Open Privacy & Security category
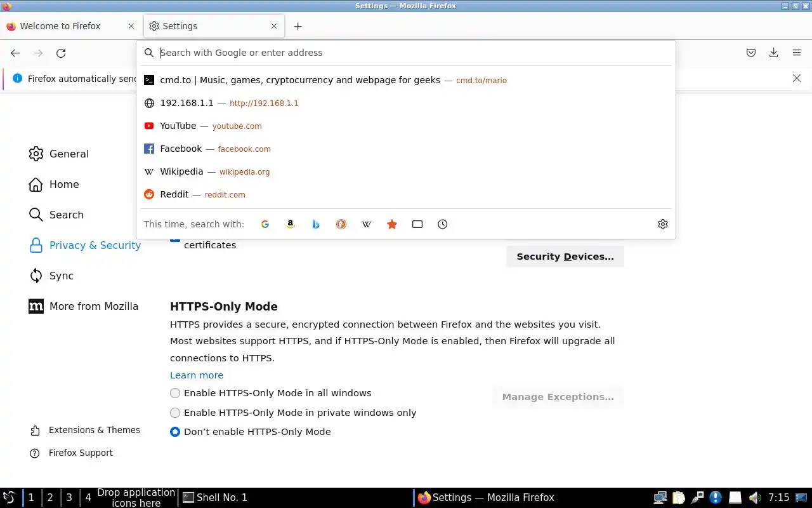The image size is (812, 508). pos(85,245)
